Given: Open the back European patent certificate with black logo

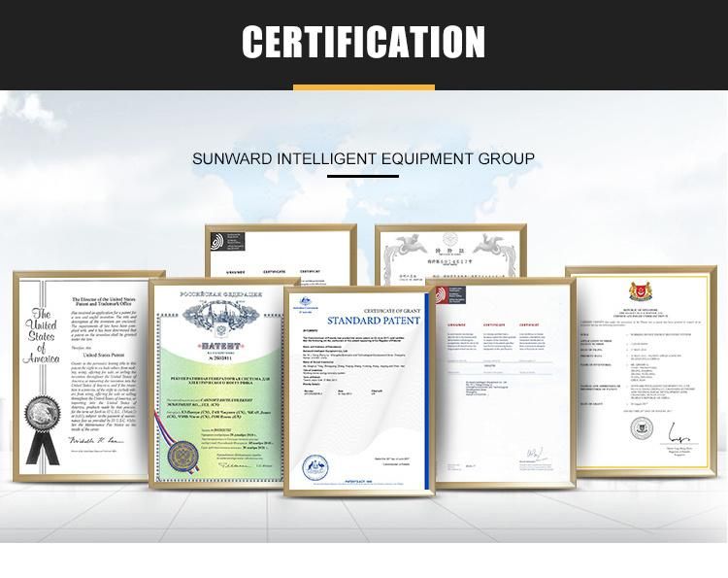Looking at the screenshot, I should pyautogui.click(x=281, y=254).
